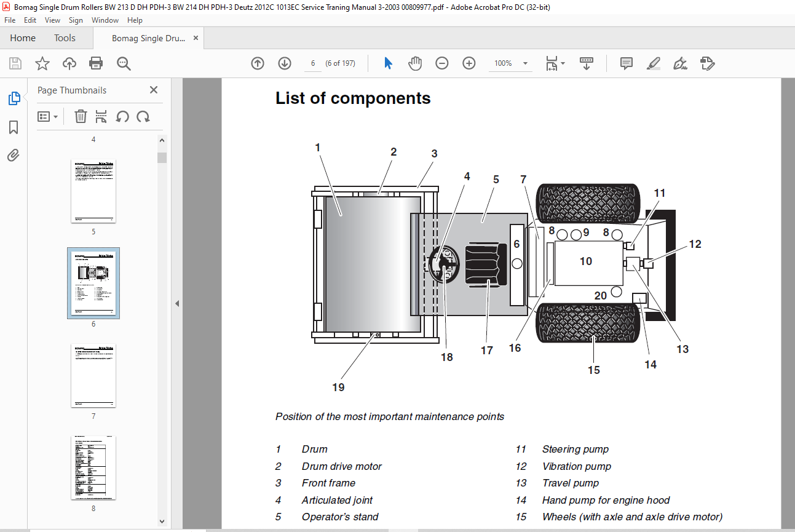Rotate page clockwise
This screenshot has width=795, height=532.
tap(143, 116)
